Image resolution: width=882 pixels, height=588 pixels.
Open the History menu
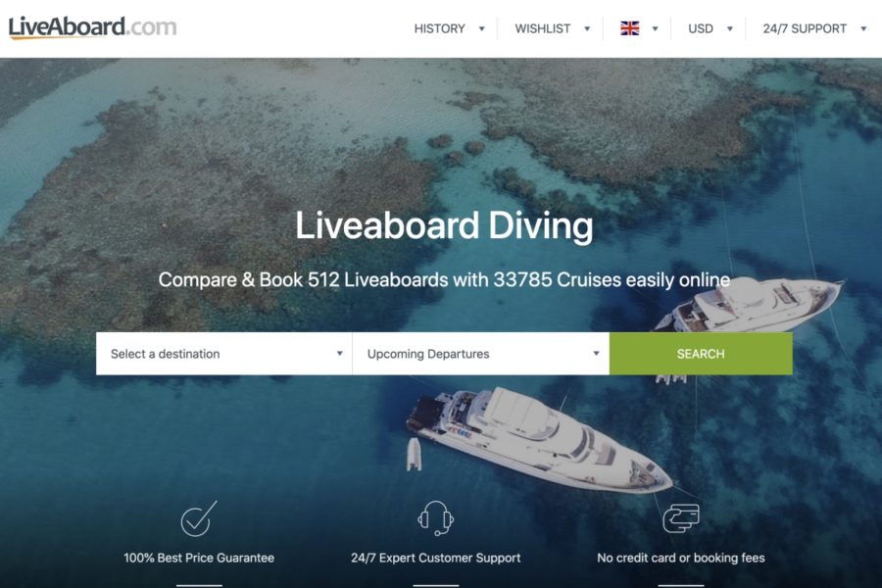pos(439,28)
